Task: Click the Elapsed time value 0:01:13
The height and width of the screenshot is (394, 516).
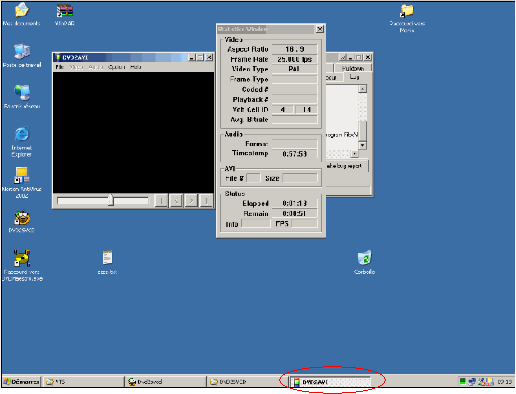Action: [295, 203]
